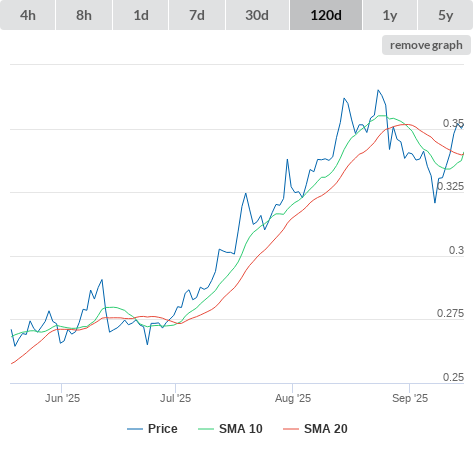Screen dimensions: 474x455
Task: Select the 4h time range tab
Action: [28, 15]
